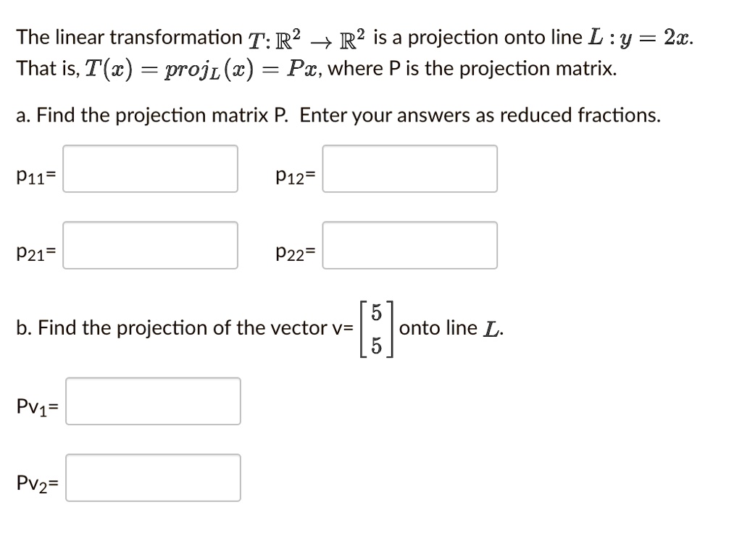Viewport: 742px width, 560px height.
Task: Click the onto line L text
Action: point(451,327)
